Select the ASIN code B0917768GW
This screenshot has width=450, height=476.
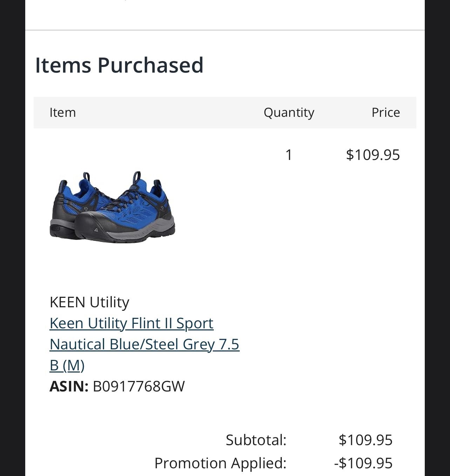[138, 386]
